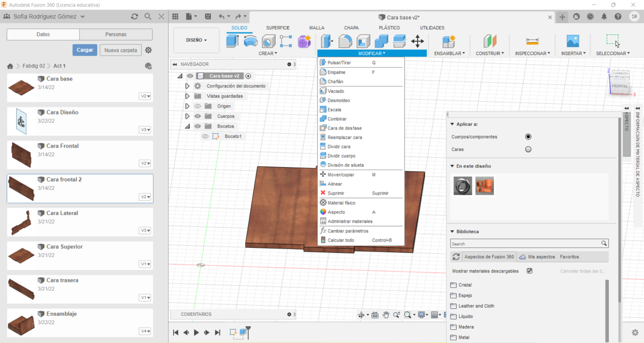Screen dimensions: 644x343
Task: Switch to the SUPERFICIE tab
Action: (x=277, y=28)
